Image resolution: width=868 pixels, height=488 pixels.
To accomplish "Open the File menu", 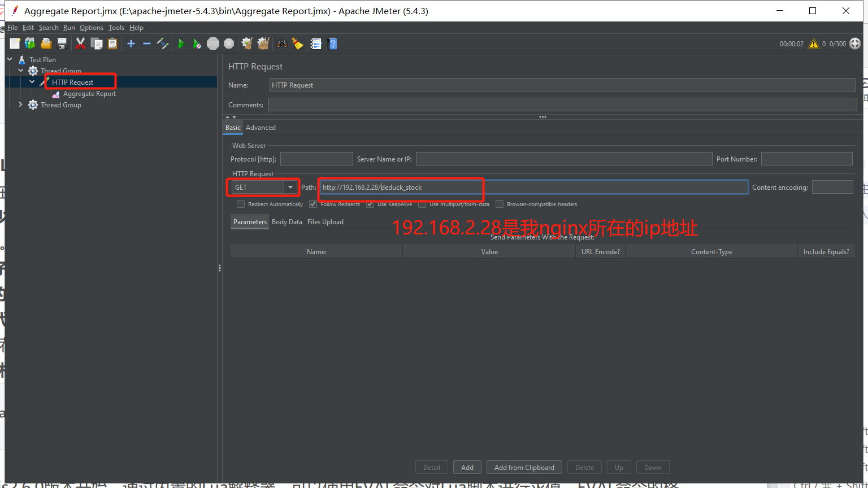I will click(12, 27).
